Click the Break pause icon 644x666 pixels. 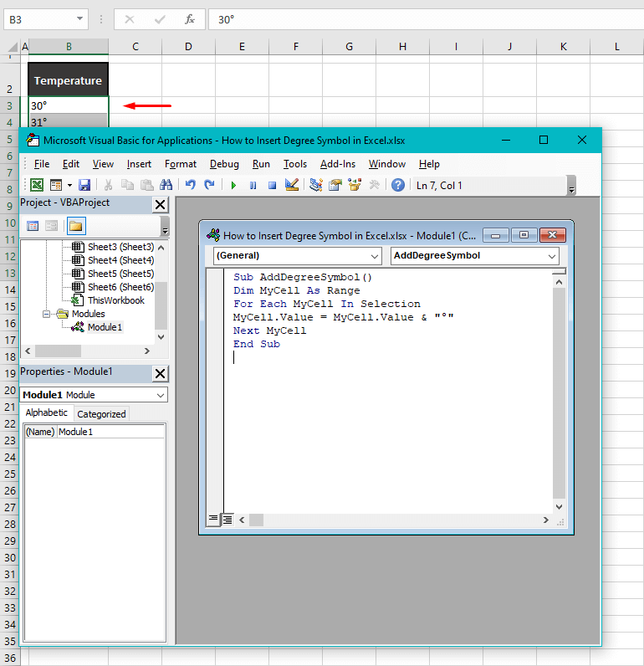(x=253, y=185)
